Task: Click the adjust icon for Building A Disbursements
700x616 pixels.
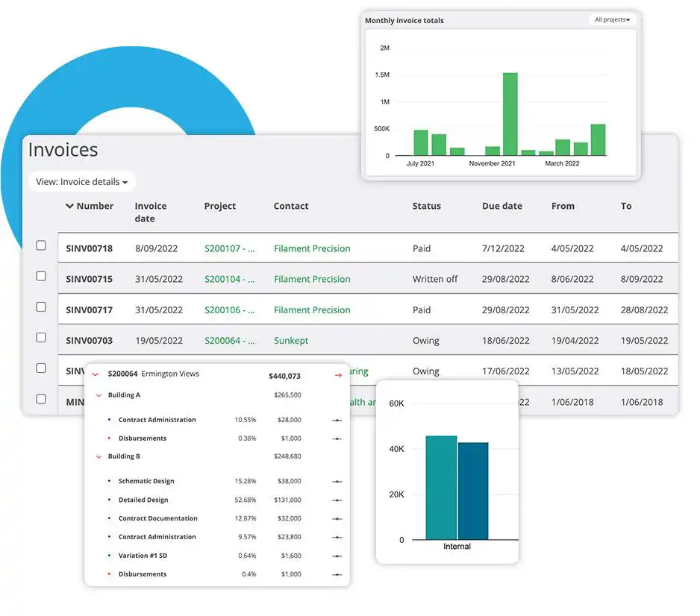Action: click(337, 439)
